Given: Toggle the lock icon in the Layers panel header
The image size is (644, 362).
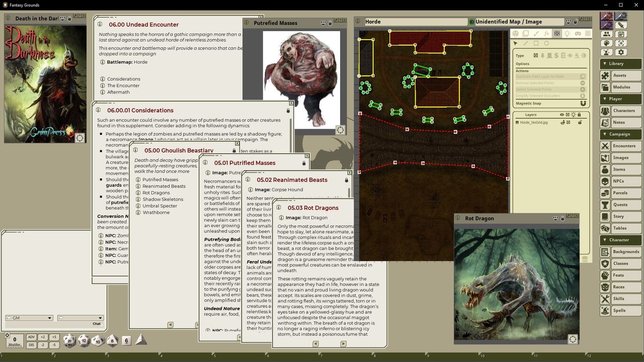Looking at the screenshot, I should click(x=579, y=115).
